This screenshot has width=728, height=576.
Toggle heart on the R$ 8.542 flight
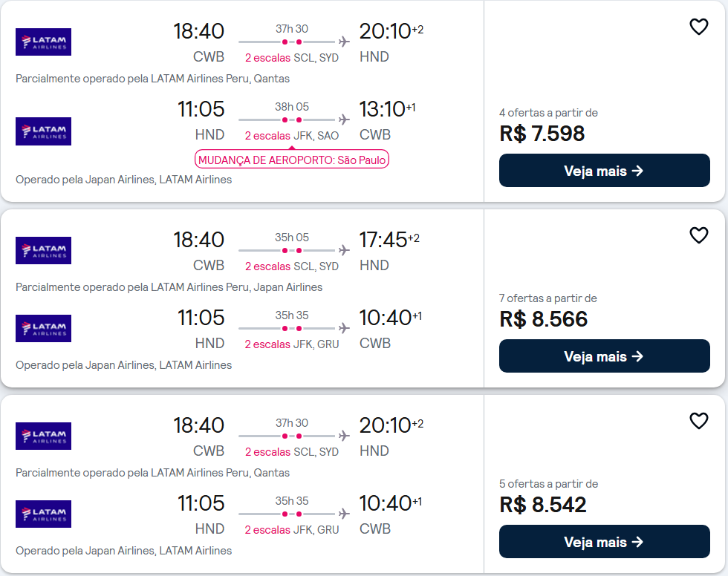[698, 421]
